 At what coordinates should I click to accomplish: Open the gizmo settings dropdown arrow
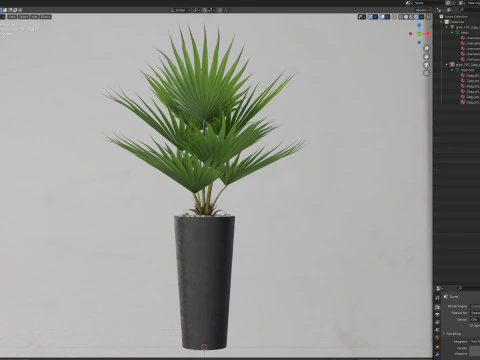375,17
